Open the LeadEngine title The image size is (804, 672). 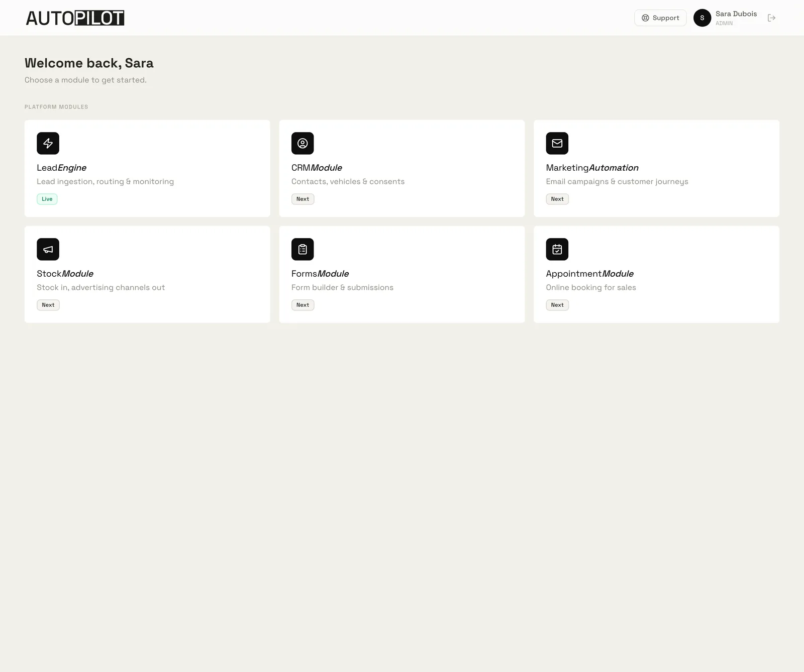click(61, 168)
